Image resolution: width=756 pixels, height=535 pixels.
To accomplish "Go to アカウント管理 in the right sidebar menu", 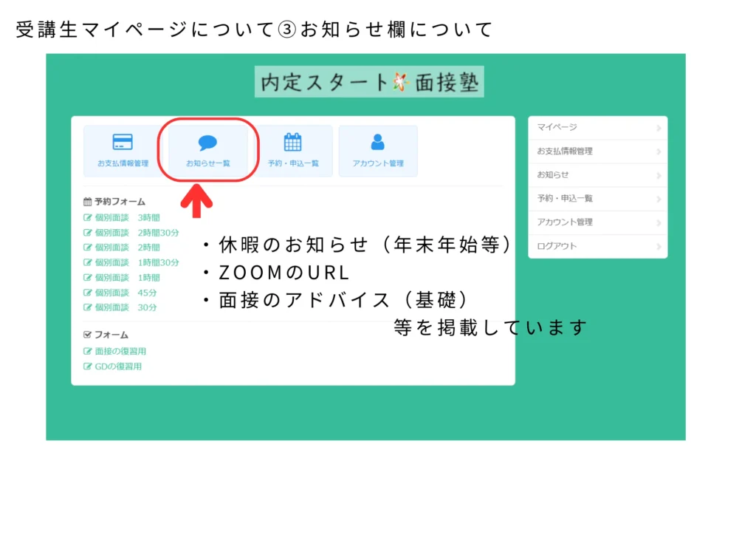I will click(565, 222).
